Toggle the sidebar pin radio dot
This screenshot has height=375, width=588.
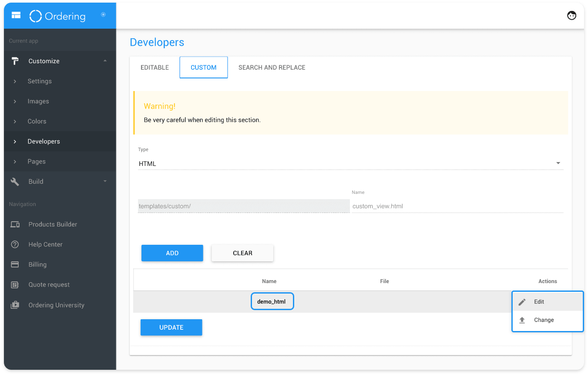click(x=103, y=15)
